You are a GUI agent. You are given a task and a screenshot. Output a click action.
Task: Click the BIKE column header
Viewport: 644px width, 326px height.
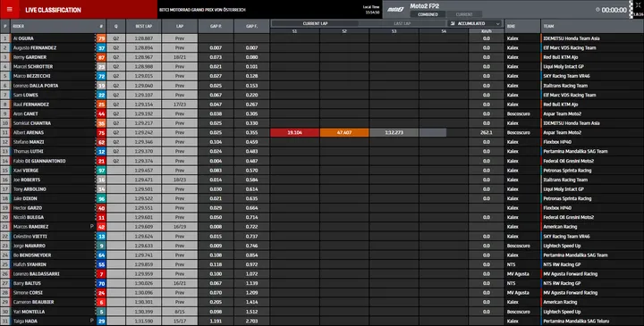coord(522,26)
